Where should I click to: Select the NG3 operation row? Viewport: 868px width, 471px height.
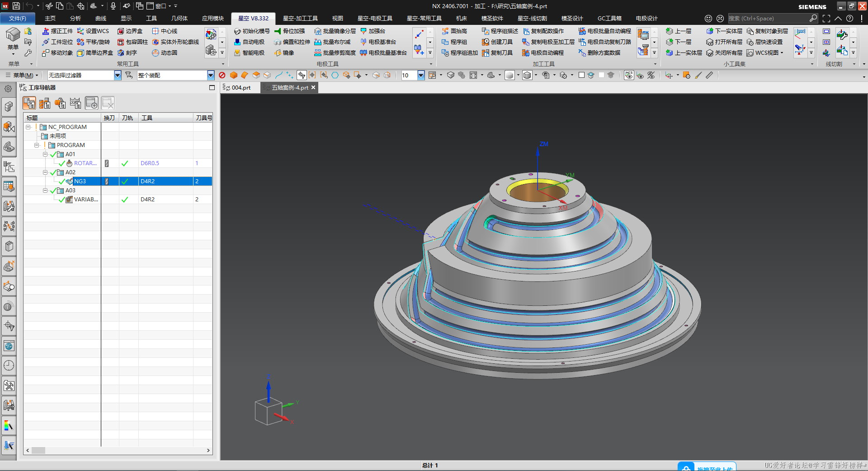coord(118,181)
